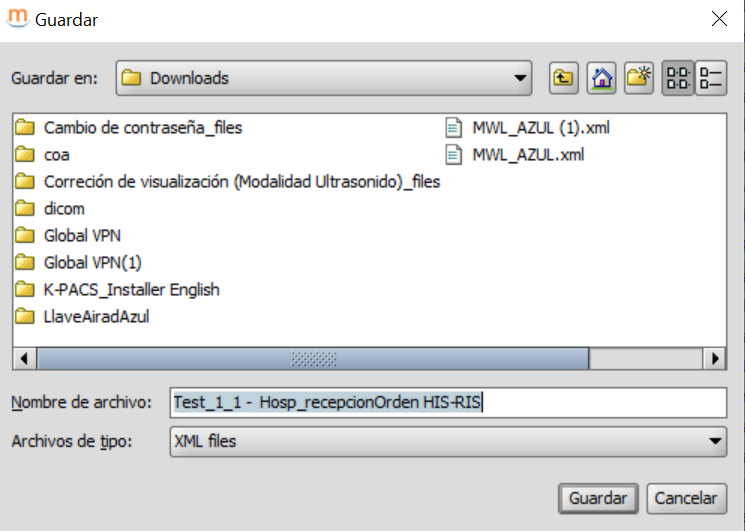Click the Up One Level folder icon

pos(564,78)
